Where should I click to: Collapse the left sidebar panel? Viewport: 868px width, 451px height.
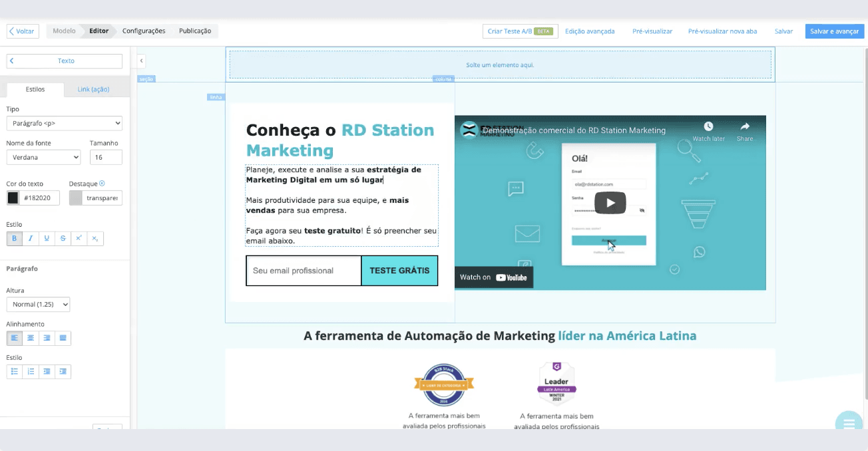141,61
